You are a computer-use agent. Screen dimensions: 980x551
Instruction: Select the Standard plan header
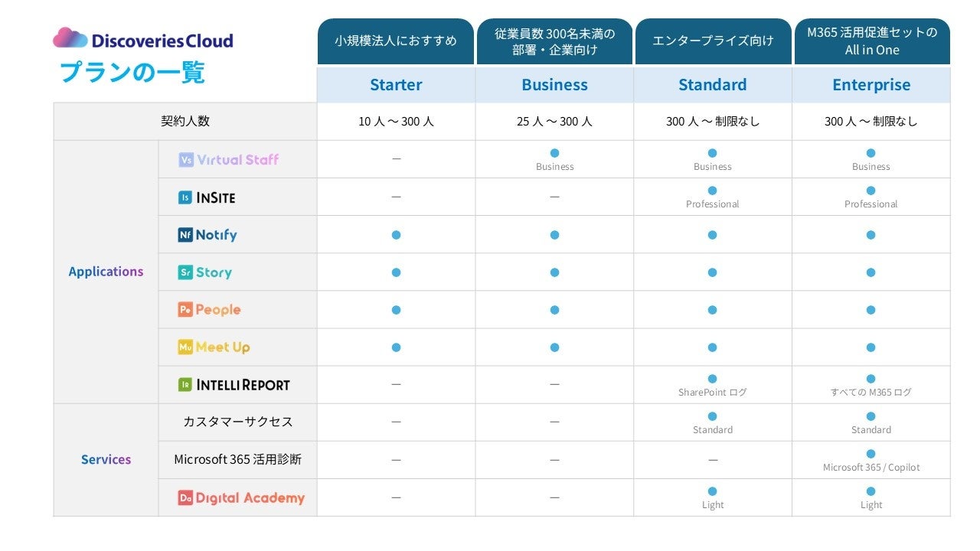pyautogui.click(x=713, y=85)
